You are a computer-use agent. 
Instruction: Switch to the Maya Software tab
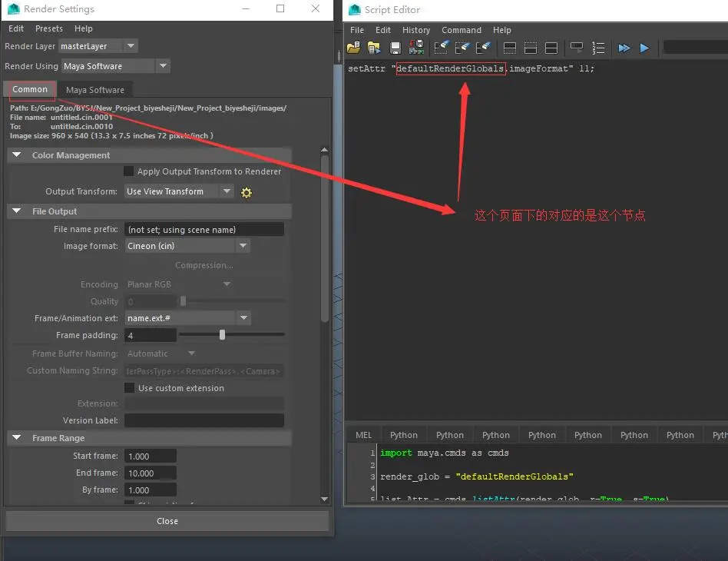click(95, 90)
